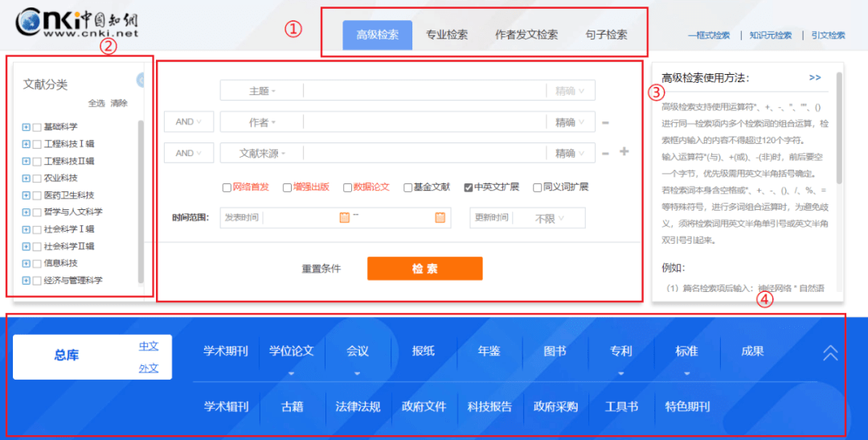Expand usage help with >> icon
This screenshot has height=440, width=868.
[x=815, y=77]
